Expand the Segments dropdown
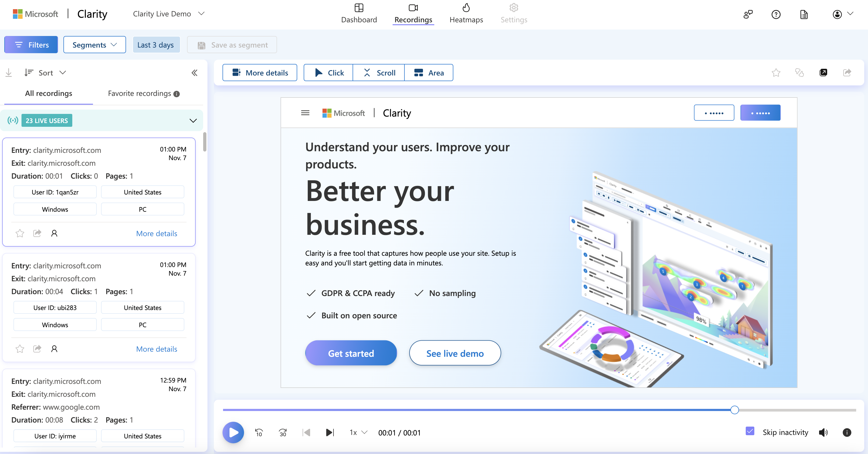This screenshot has height=454, width=868. [x=94, y=44]
